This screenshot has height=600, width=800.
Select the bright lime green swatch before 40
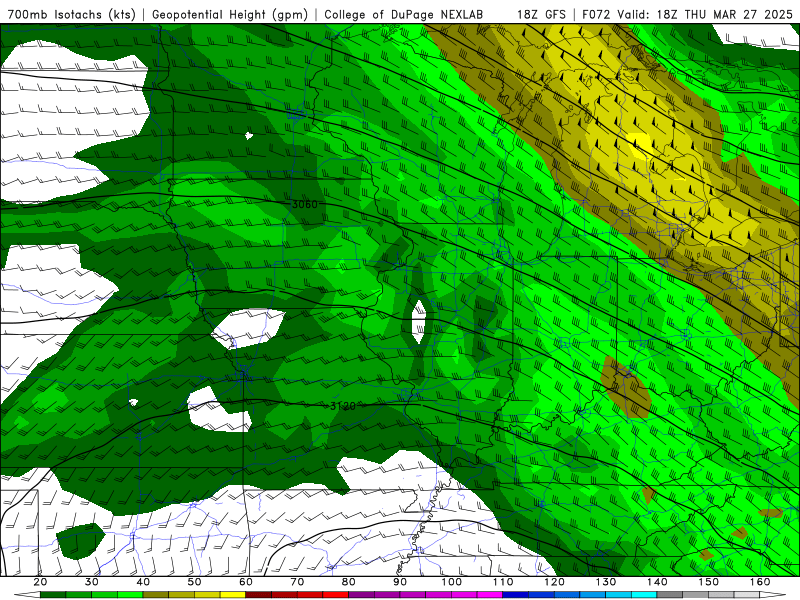coord(130,595)
